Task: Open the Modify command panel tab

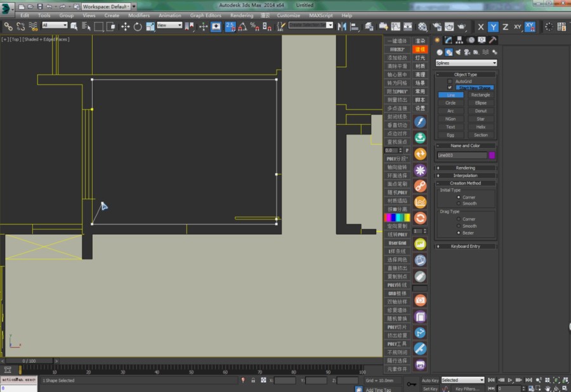Action: [x=449, y=40]
